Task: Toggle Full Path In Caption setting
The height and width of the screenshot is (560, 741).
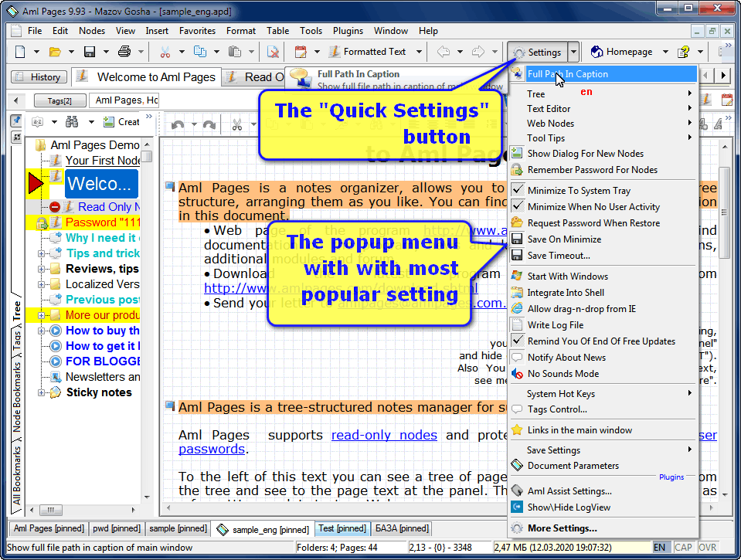Action: (603, 74)
